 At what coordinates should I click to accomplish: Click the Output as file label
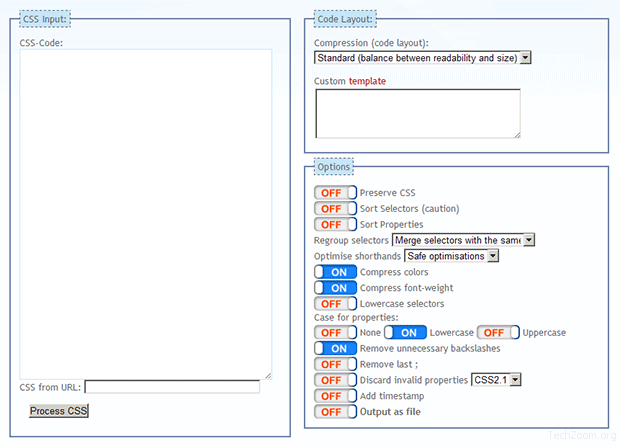390,412
